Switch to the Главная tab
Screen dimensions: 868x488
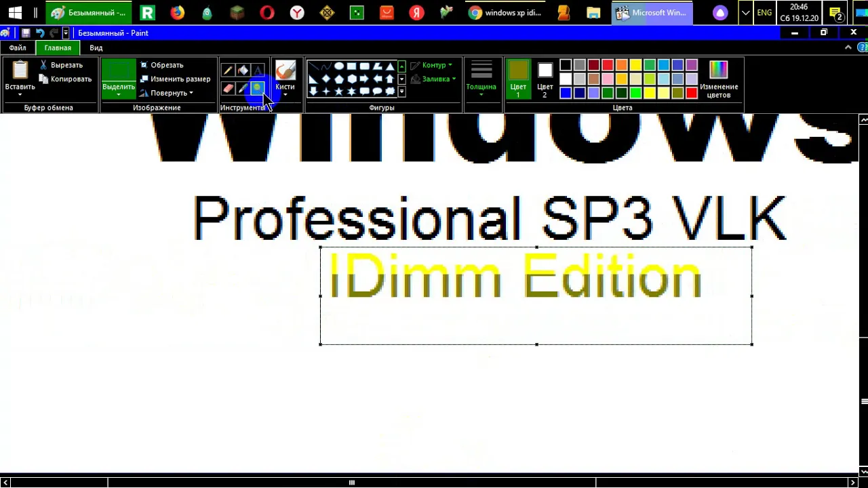pos(58,48)
